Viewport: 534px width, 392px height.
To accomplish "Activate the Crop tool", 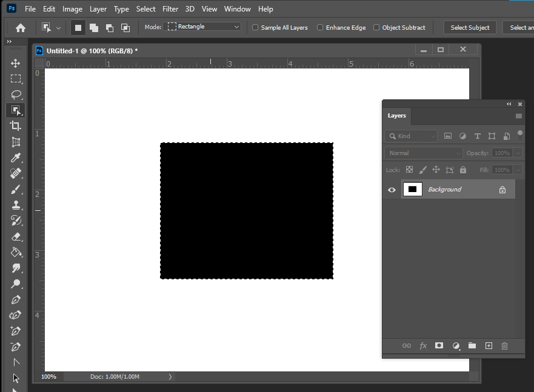I will coord(15,125).
